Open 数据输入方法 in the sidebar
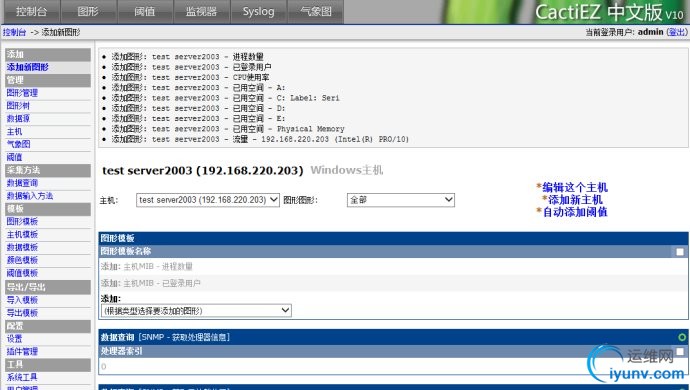This screenshot has height=390, width=690. [x=29, y=196]
